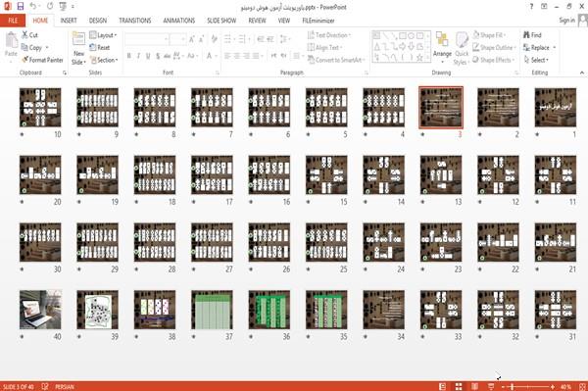The height and width of the screenshot is (391, 588).
Task: Toggle Italic formatting
Action: click(138, 56)
